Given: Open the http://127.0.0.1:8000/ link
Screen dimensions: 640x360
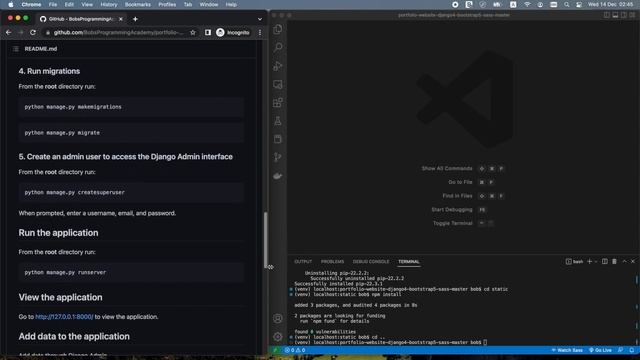Looking at the screenshot, I should tap(64, 317).
